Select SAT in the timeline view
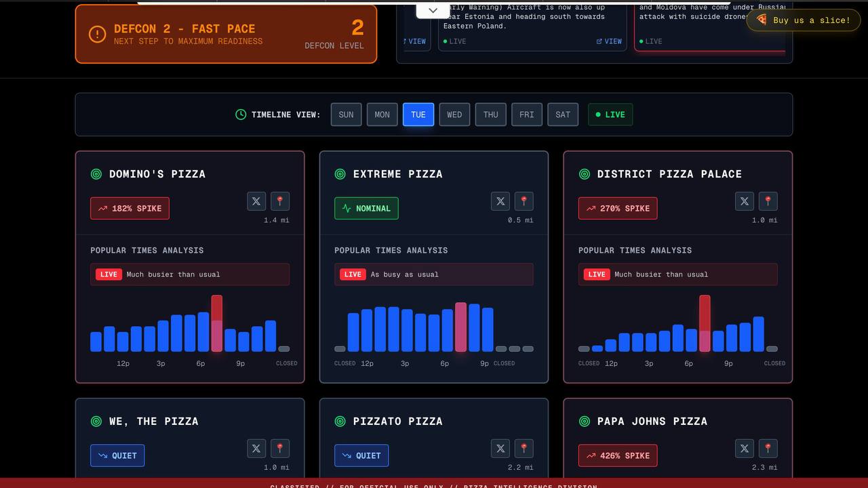The height and width of the screenshot is (488, 868). pyautogui.click(x=563, y=115)
